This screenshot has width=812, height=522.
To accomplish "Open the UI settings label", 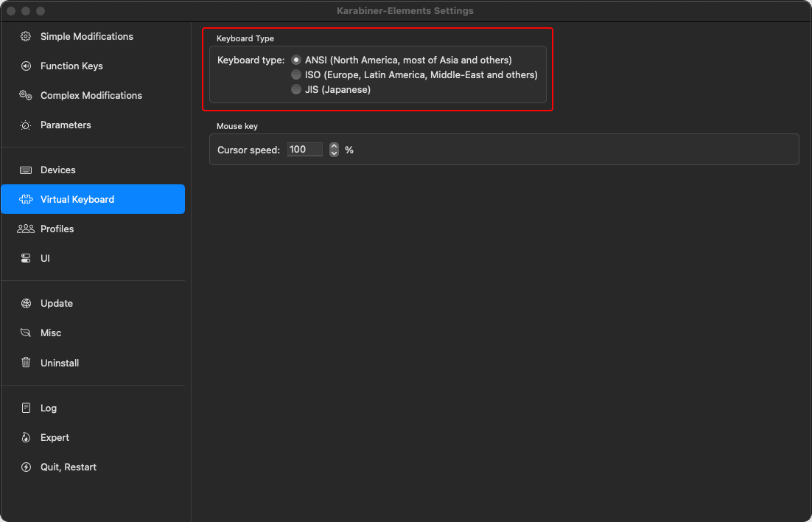I will pos(45,258).
